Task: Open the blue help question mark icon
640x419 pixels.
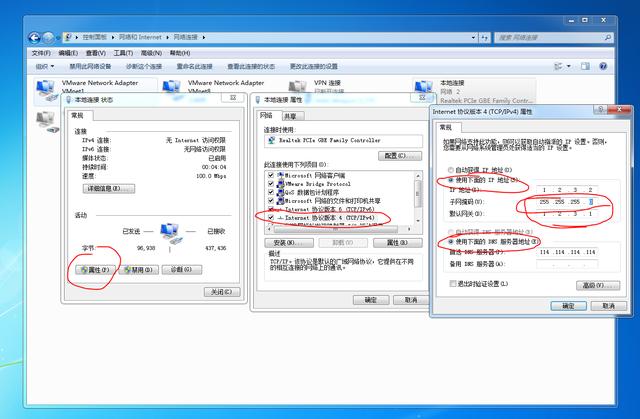Action: pyautogui.click(x=603, y=66)
